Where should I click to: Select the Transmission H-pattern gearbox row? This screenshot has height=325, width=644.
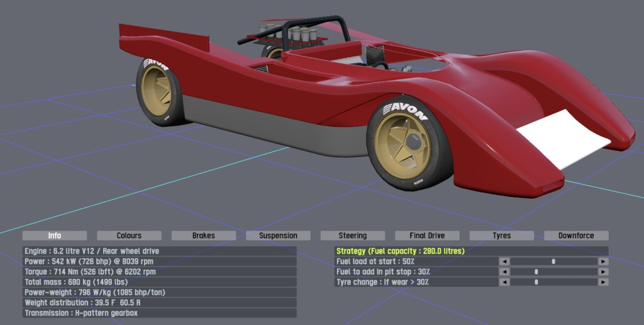click(159, 312)
